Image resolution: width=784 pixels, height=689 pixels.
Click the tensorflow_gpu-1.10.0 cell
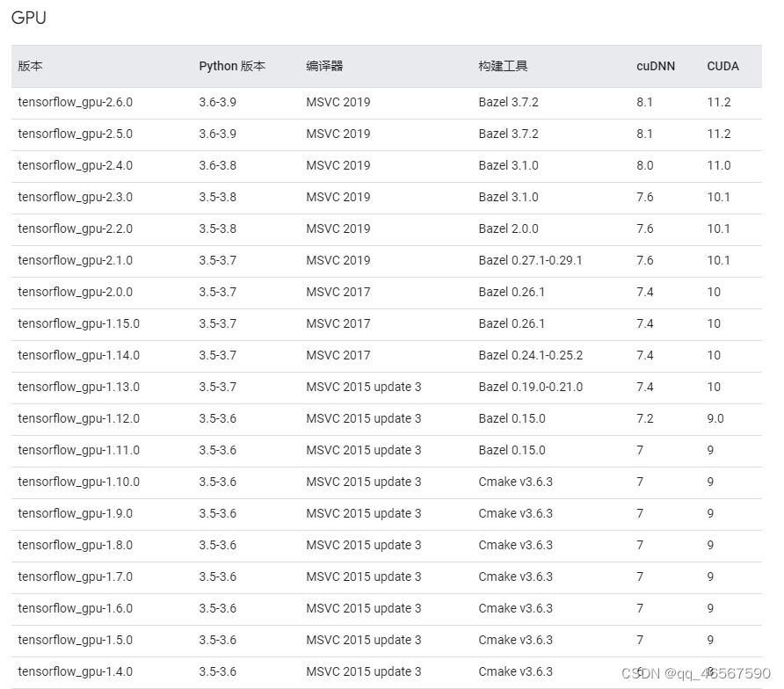pos(79,482)
